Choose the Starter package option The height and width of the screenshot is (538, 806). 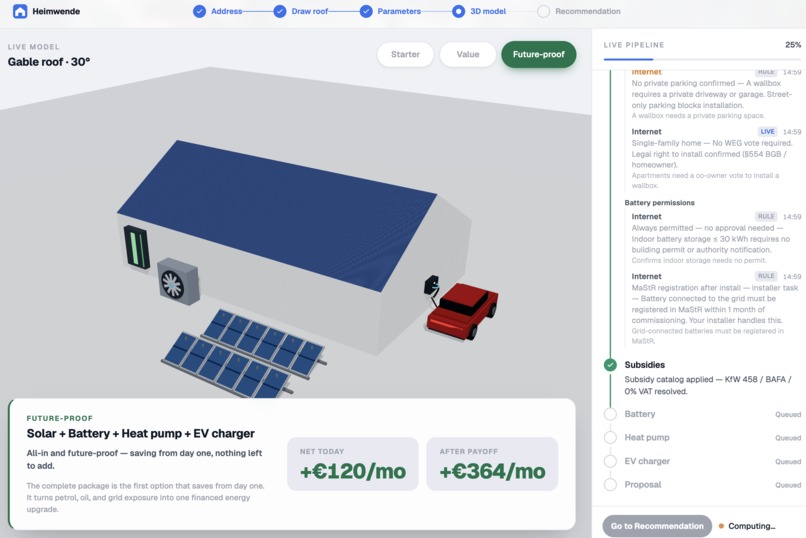405,54
